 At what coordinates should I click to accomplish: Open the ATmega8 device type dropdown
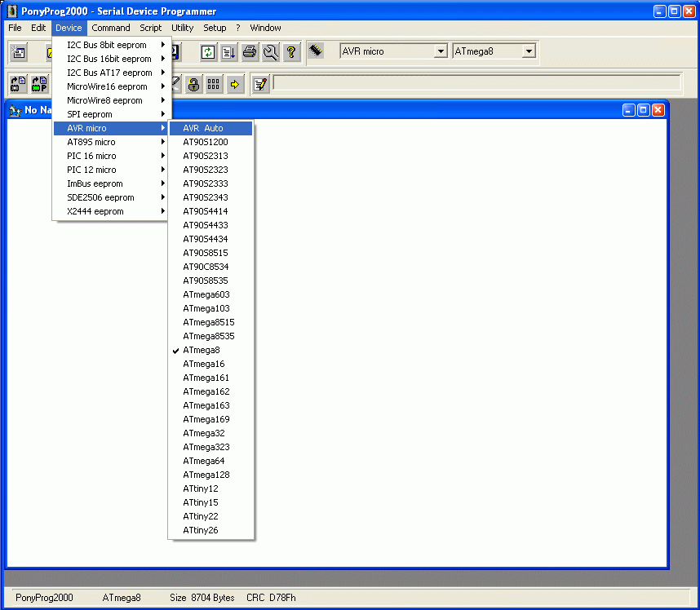tap(494, 51)
